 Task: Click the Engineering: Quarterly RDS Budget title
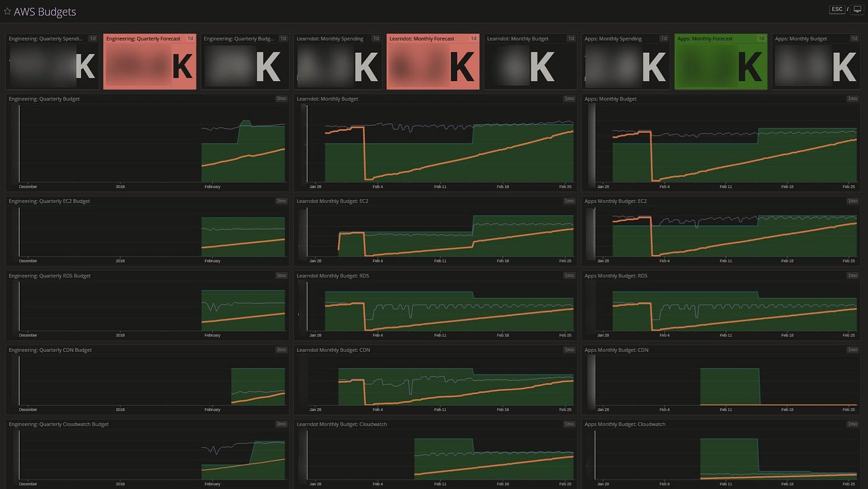tap(50, 276)
